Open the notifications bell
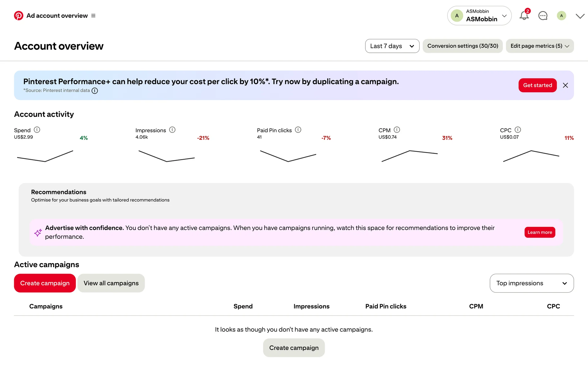Viewport: 588px width, 368px height. coord(524,16)
